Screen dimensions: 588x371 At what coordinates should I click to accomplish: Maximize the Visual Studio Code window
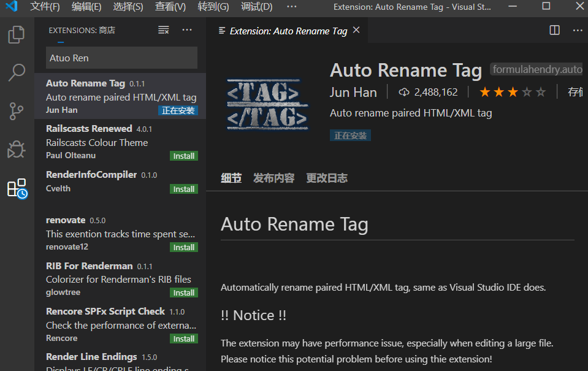pyautogui.click(x=546, y=6)
